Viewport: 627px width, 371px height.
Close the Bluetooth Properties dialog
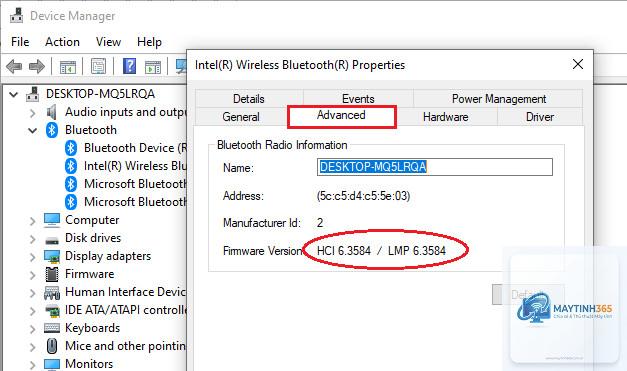(578, 64)
